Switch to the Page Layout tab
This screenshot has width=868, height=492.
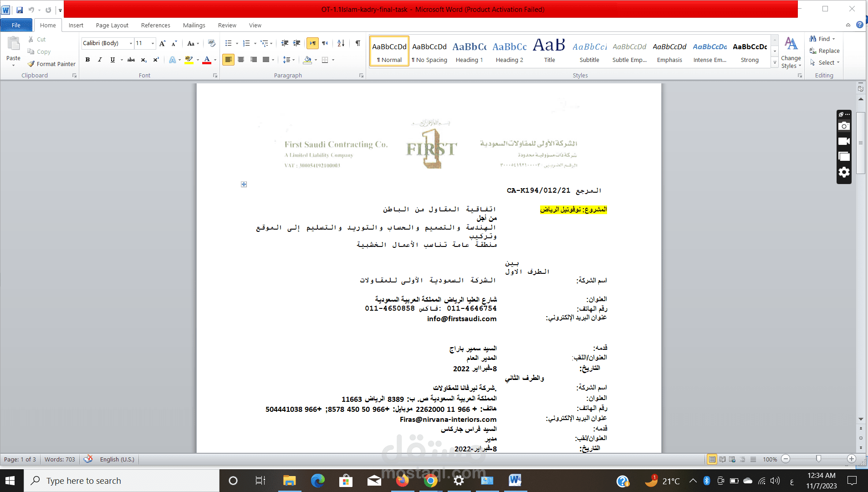point(112,25)
